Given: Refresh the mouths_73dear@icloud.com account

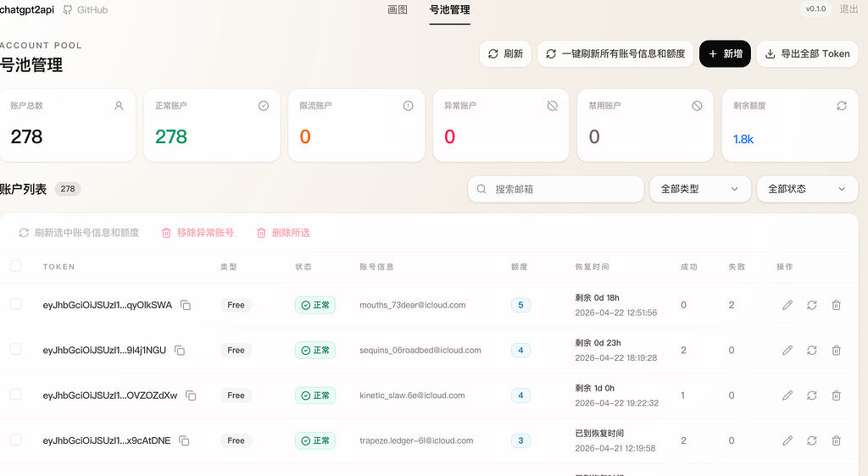Looking at the screenshot, I should (811, 305).
